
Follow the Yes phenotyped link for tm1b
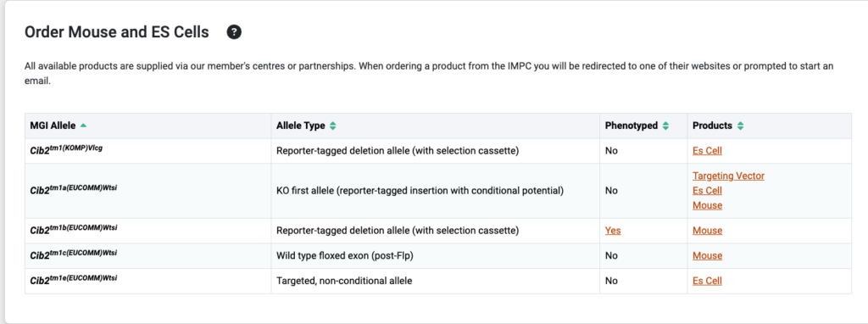[x=613, y=231]
